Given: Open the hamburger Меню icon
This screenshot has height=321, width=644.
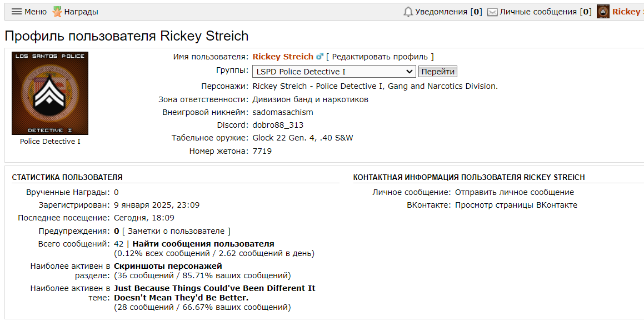Looking at the screenshot, I should click(17, 12).
